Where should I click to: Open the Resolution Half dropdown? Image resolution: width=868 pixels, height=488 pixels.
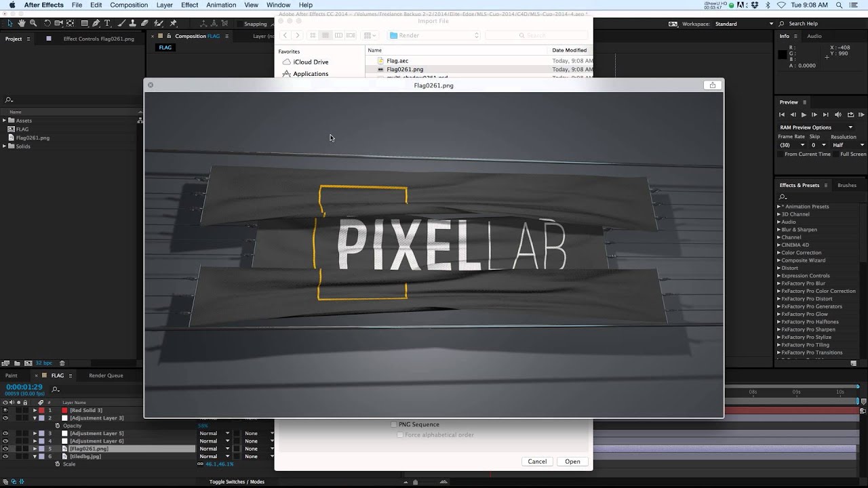click(848, 145)
